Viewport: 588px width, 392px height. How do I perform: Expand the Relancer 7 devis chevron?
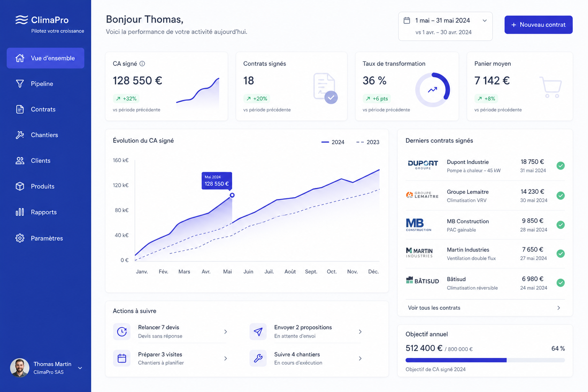tap(225, 332)
